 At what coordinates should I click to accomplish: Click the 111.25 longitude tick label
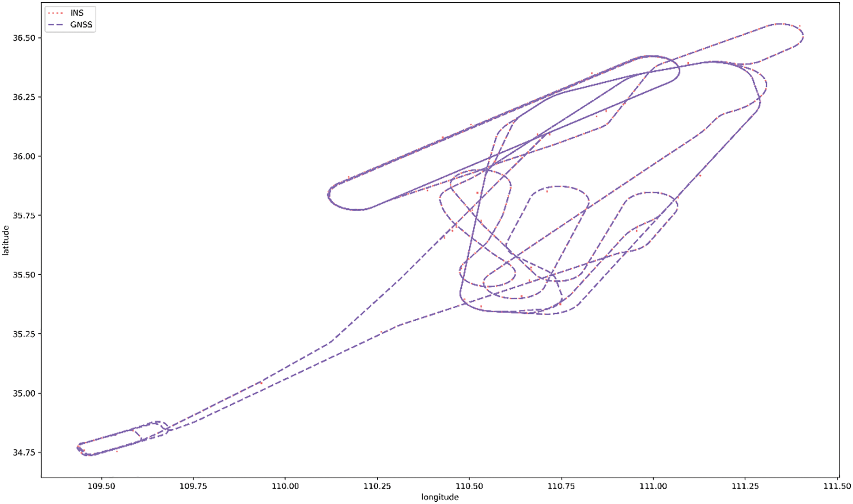click(x=745, y=486)
